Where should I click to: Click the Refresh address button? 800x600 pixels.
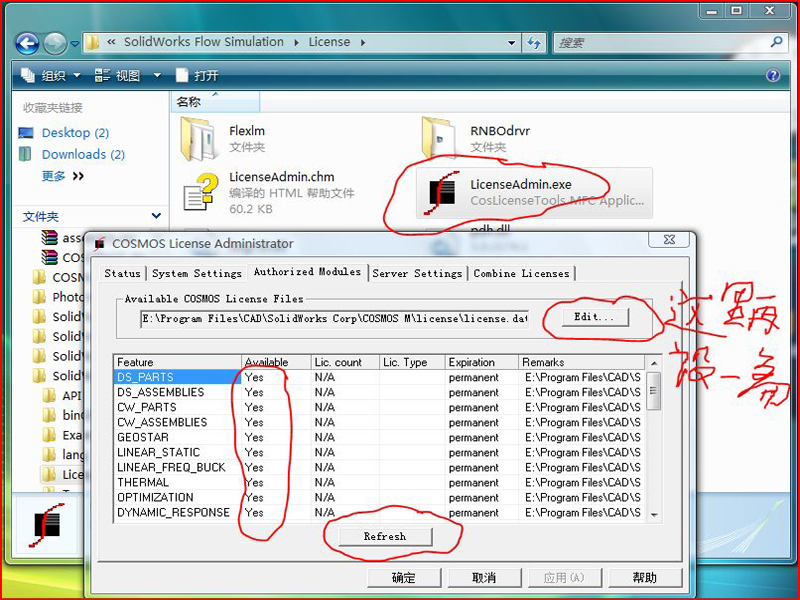pyautogui.click(x=534, y=43)
